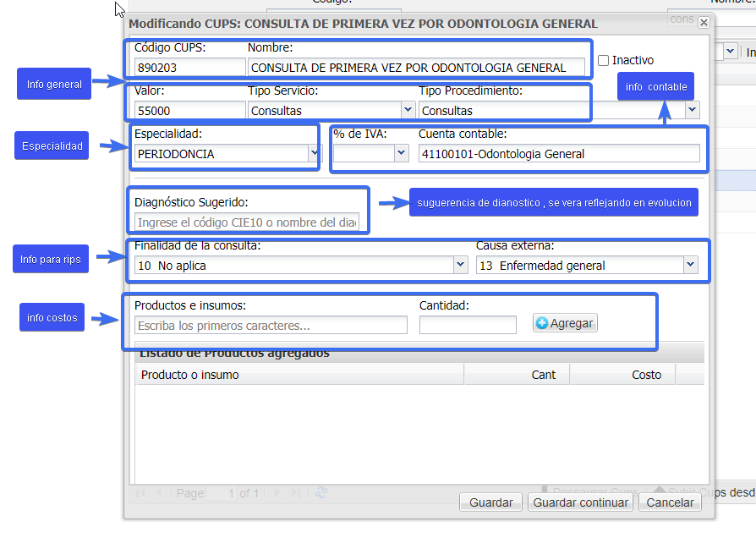Click the Productos e insumos search field
Screen dimensions: 756x538
point(271,325)
